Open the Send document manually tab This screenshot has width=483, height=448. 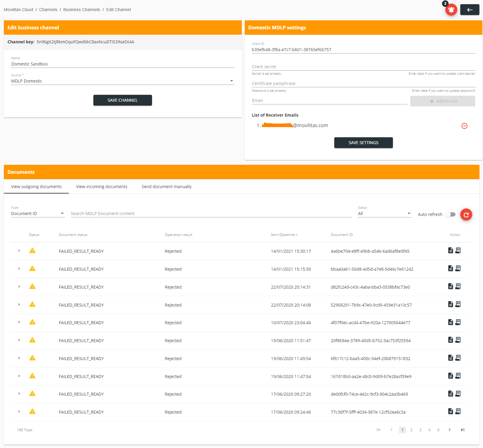[166, 186]
